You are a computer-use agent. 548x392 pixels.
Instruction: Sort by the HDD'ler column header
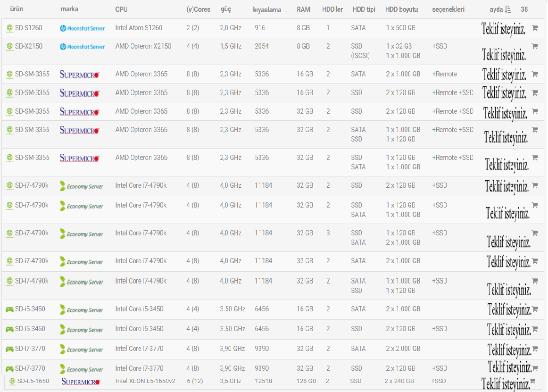[332, 9]
